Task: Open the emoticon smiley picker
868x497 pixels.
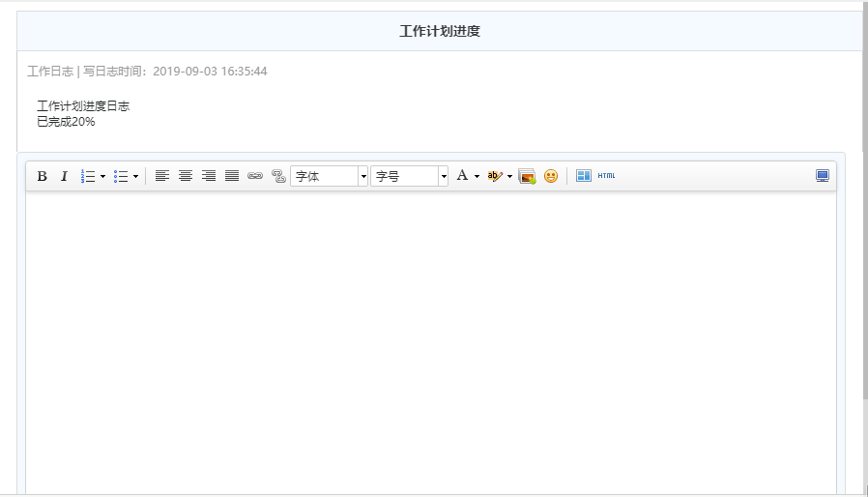Action: (x=551, y=176)
